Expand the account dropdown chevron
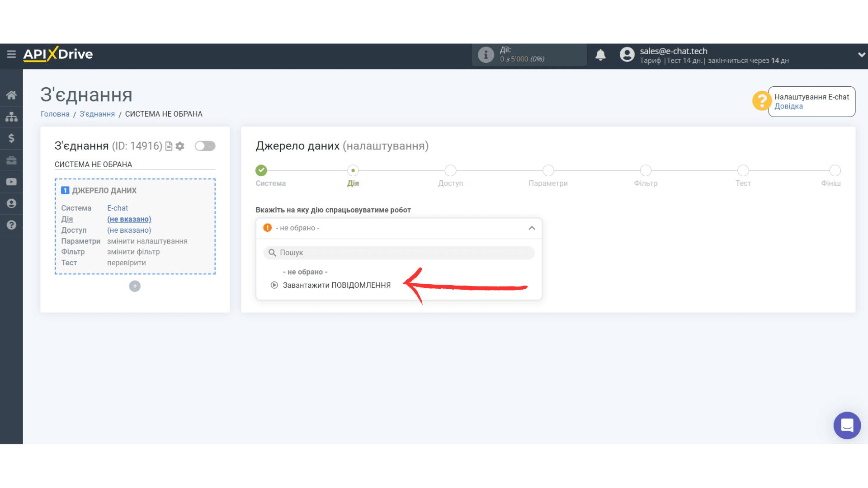868x488 pixels. [x=861, y=55]
